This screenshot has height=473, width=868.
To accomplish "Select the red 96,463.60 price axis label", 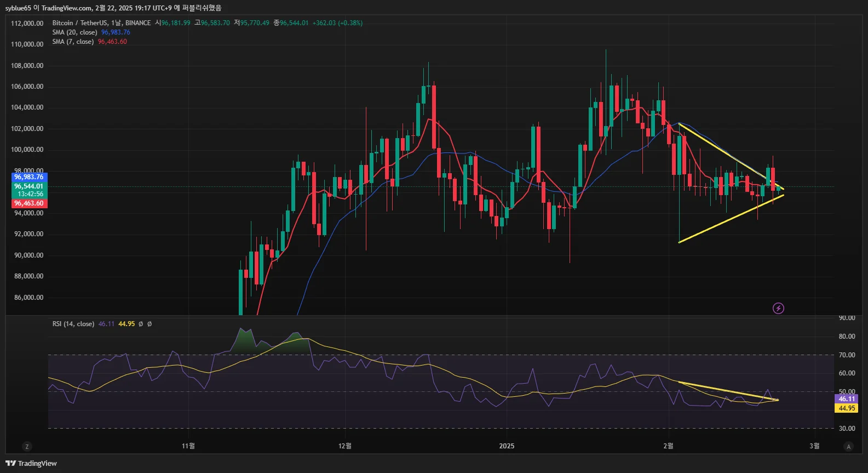I will [29, 203].
